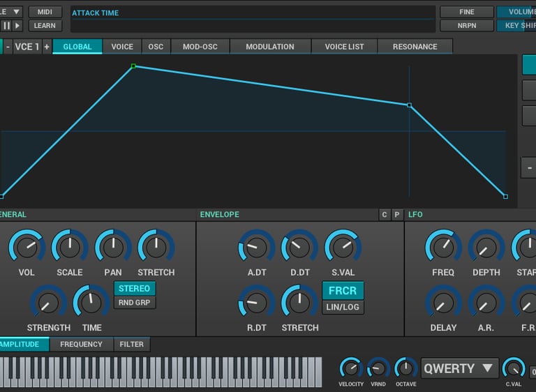Image resolution: width=536 pixels, height=392 pixels.
Task: Select the envelope sustain point
Action: pos(409,105)
